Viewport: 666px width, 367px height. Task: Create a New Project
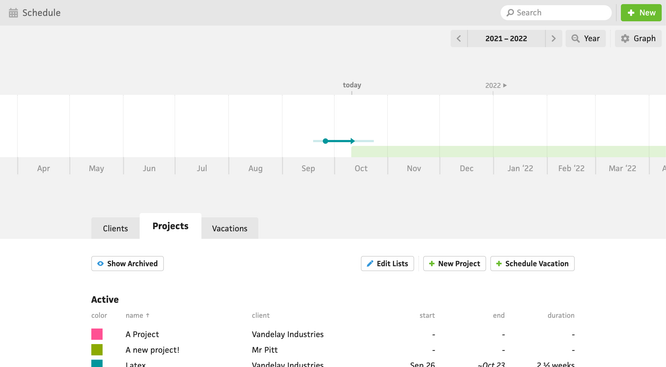tap(454, 263)
